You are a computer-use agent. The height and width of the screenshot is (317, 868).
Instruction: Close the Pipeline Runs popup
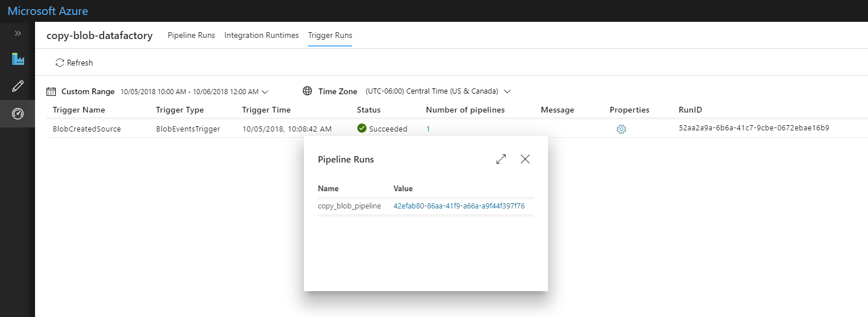[525, 159]
